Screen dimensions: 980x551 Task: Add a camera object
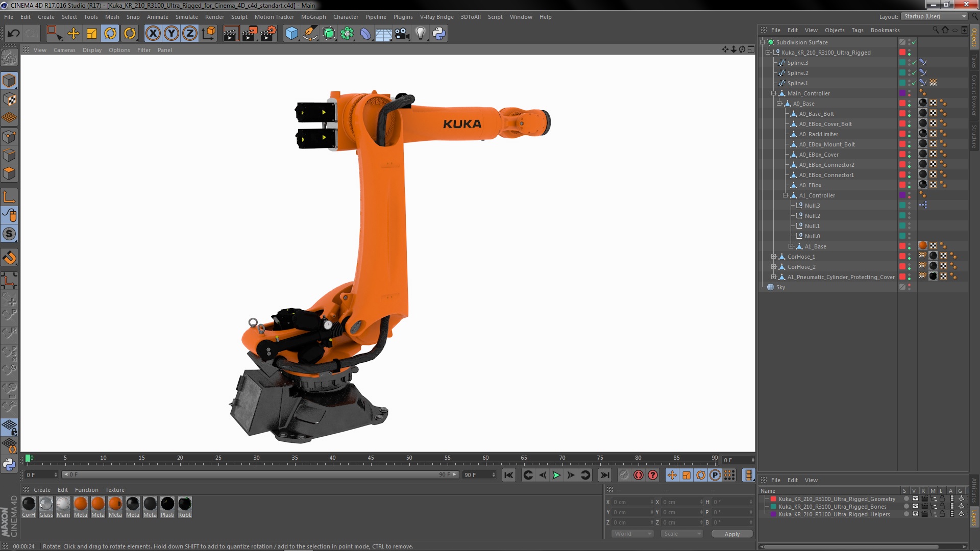click(x=402, y=34)
